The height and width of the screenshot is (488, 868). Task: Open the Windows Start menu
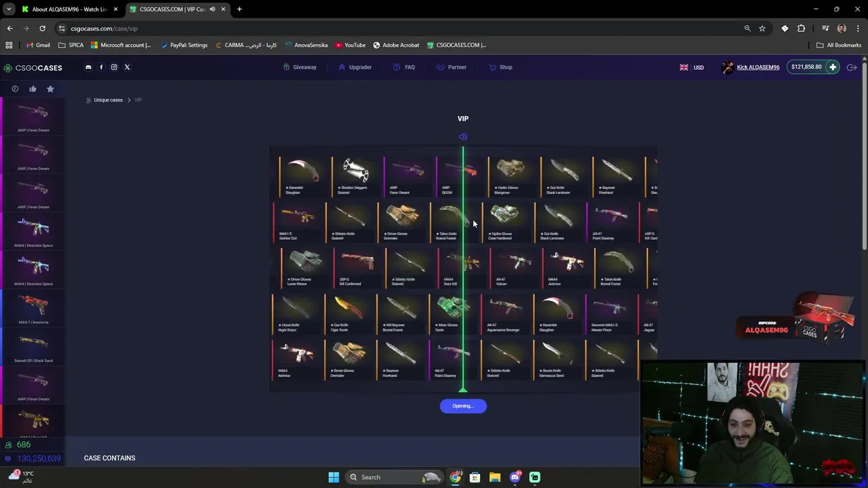pos(334,477)
